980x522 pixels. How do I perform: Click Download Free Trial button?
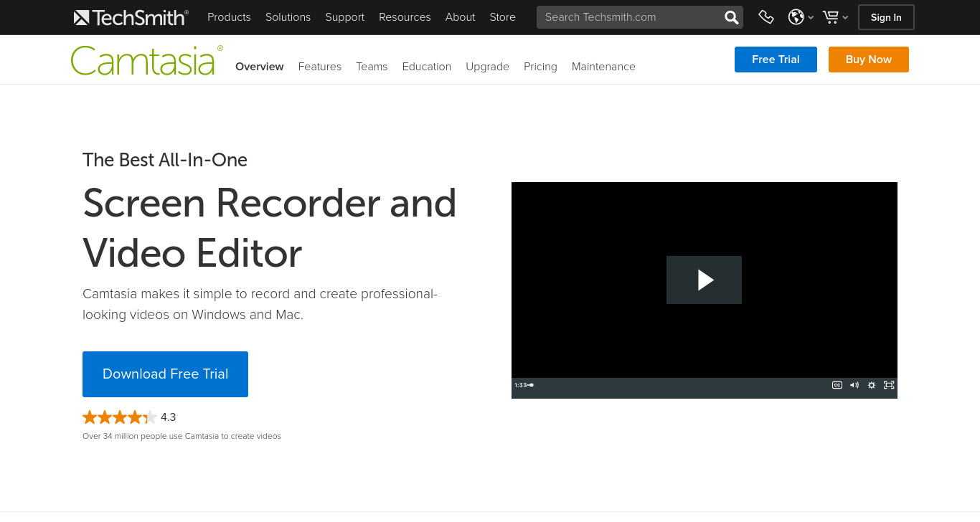tap(165, 374)
